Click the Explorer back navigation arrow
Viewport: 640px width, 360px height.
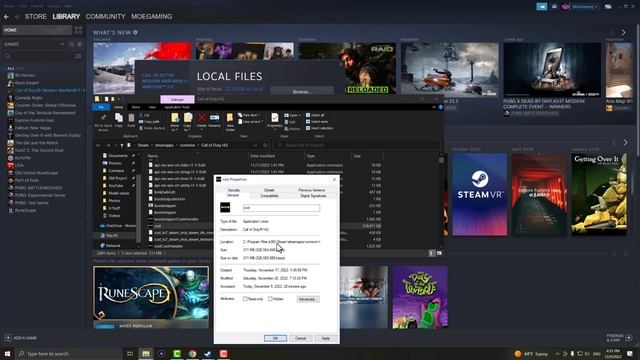[x=98, y=145]
